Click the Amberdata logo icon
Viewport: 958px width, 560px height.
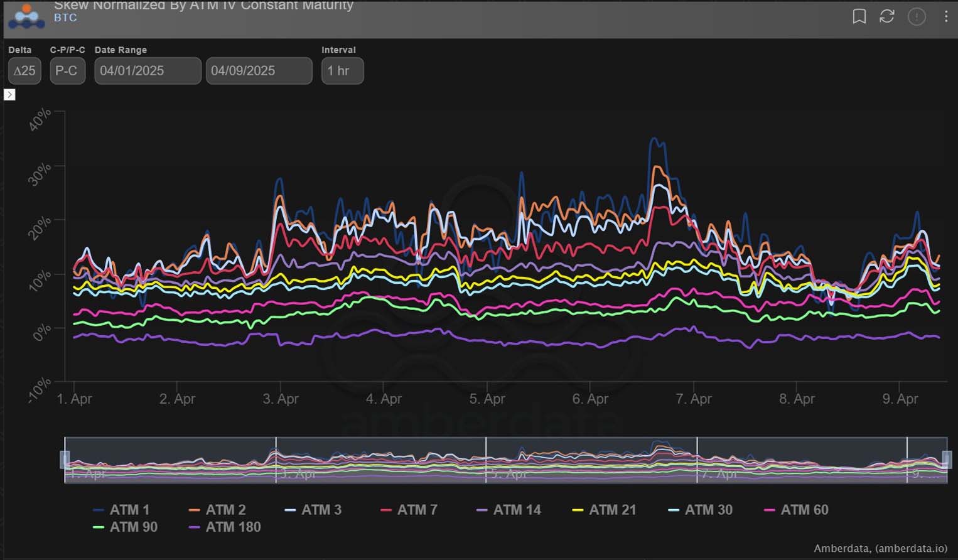pos(26,16)
